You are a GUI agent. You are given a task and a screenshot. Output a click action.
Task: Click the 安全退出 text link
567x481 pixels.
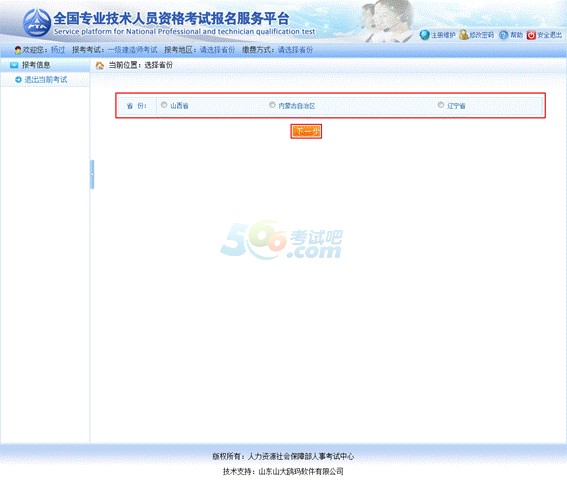549,35
